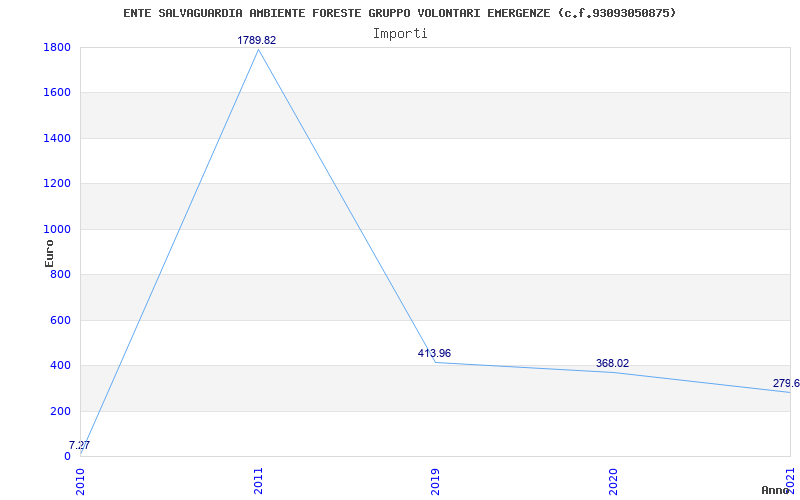Viewport: 800px width, 500px height.
Task: Click the line data point at 2020
Action: [x=613, y=372]
